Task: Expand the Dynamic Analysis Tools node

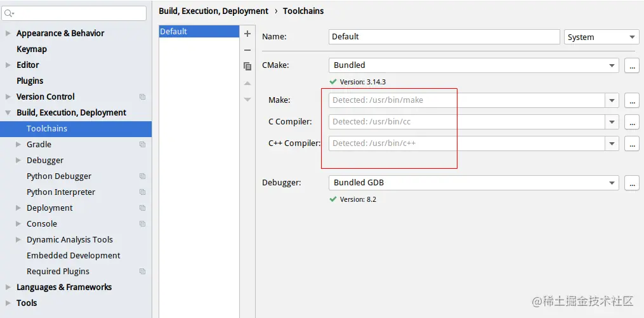Action: 18,239
